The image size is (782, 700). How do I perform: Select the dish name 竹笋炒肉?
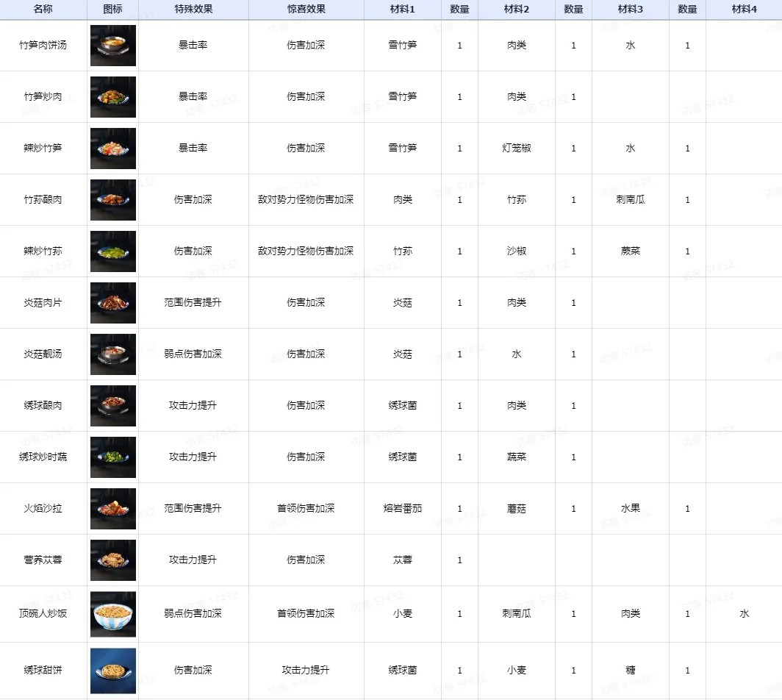pyautogui.click(x=43, y=96)
